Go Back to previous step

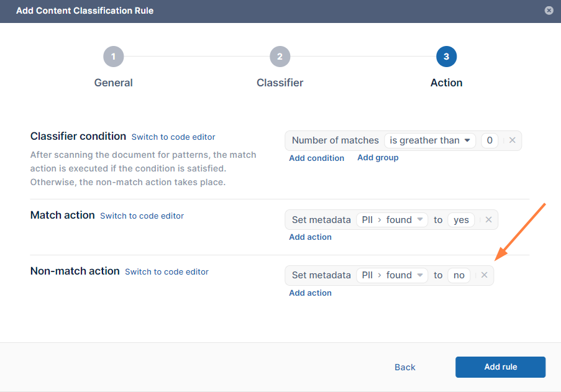coord(404,367)
